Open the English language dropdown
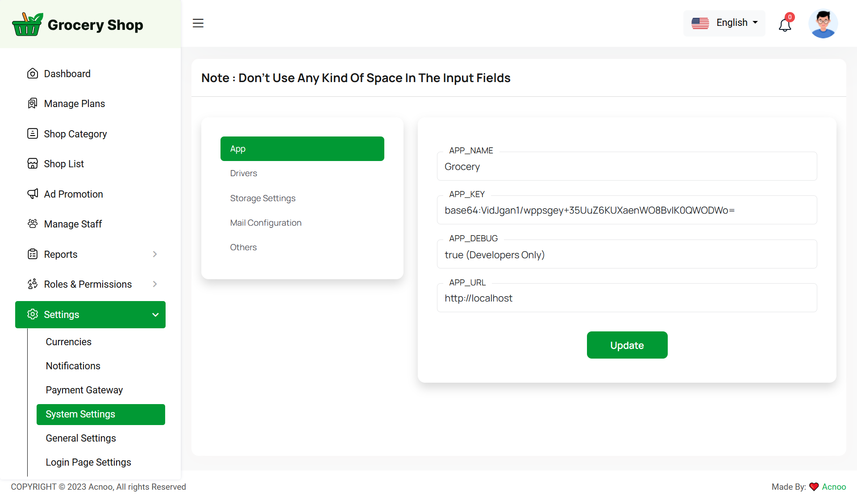This screenshot has width=857, height=504. click(x=724, y=23)
